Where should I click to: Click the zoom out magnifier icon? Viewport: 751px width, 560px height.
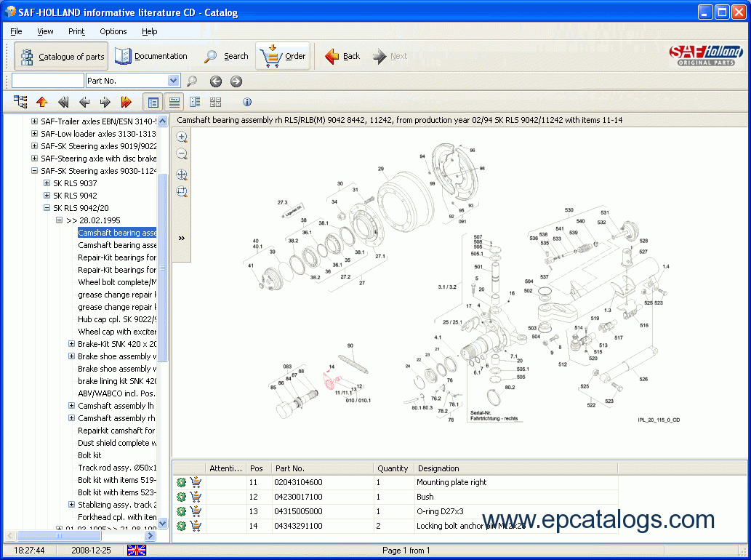[x=182, y=154]
